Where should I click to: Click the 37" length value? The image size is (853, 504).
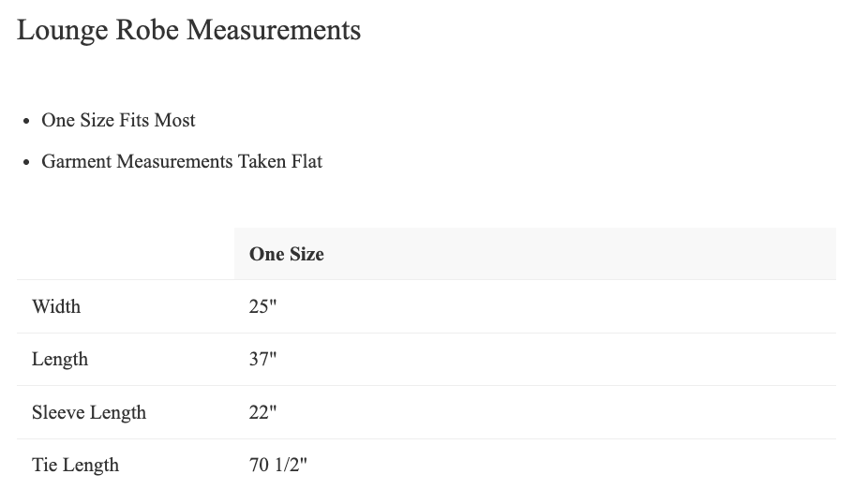coord(263,359)
